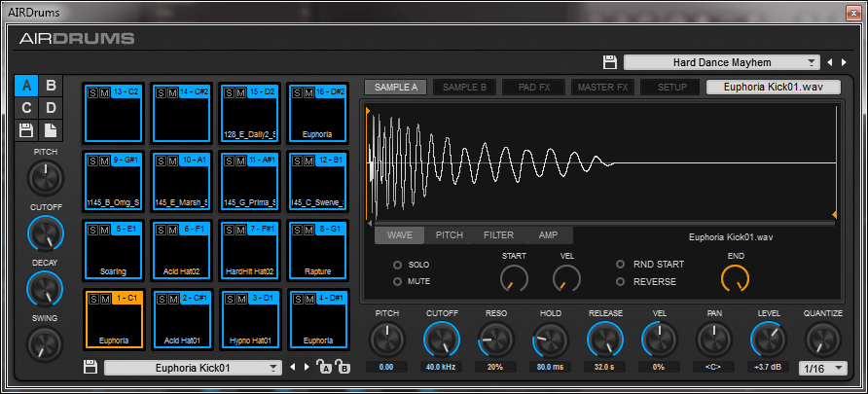Click the 40.0 kHz cutoff value field
The width and height of the screenshot is (868, 394).
click(441, 367)
